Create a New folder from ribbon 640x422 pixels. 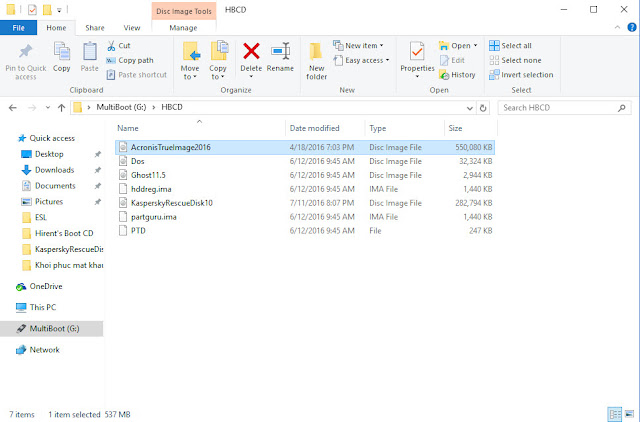tap(316, 61)
